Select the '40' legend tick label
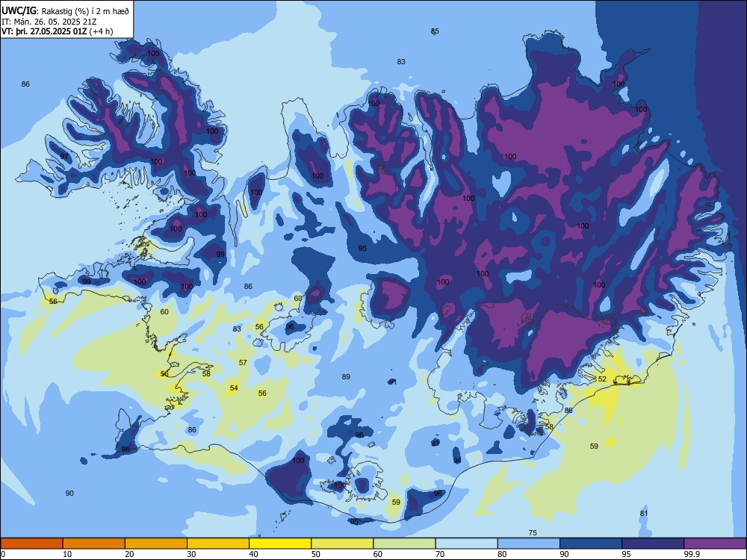The width and height of the screenshot is (747, 560). (253, 554)
